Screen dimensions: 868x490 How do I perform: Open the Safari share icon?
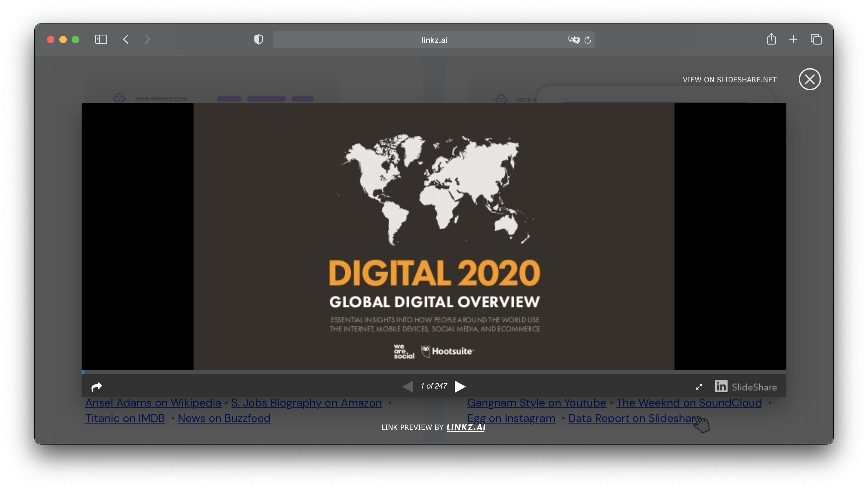(x=771, y=39)
